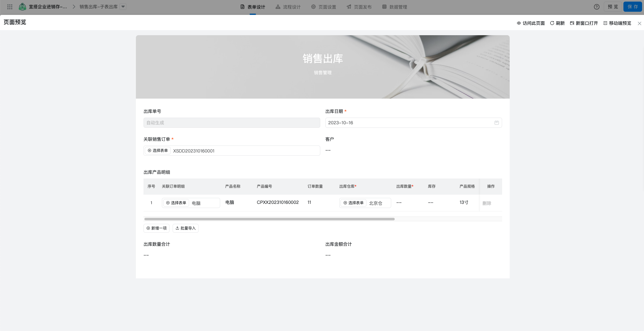Switch to 页面发布 tab
The height and width of the screenshot is (331, 644).
[359, 7]
